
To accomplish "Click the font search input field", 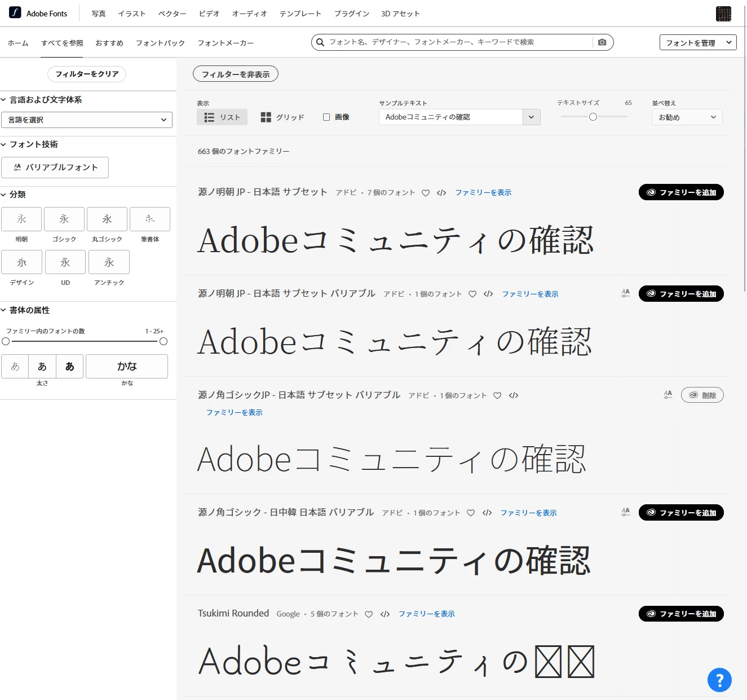I will tap(459, 42).
